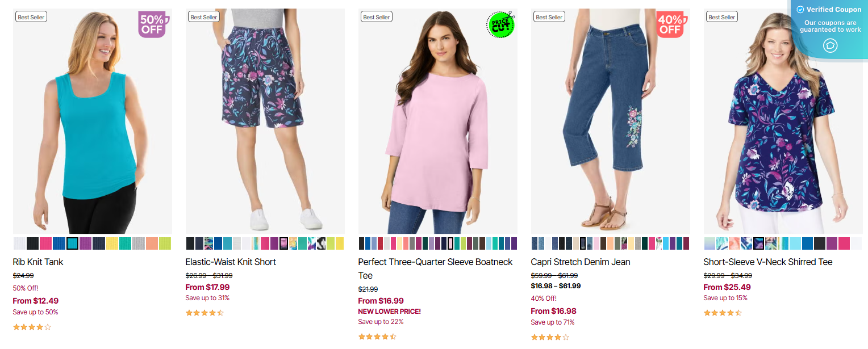The width and height of the screenshot is (868, 349).
Task: Click the Short-Sleeve V-Neck Shirred Tee title
Action: [767, 262]
